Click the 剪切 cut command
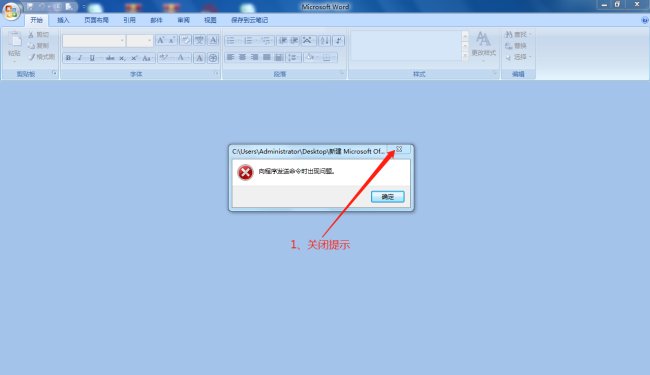This screenshot has width=650, height=375. [39, 35]
